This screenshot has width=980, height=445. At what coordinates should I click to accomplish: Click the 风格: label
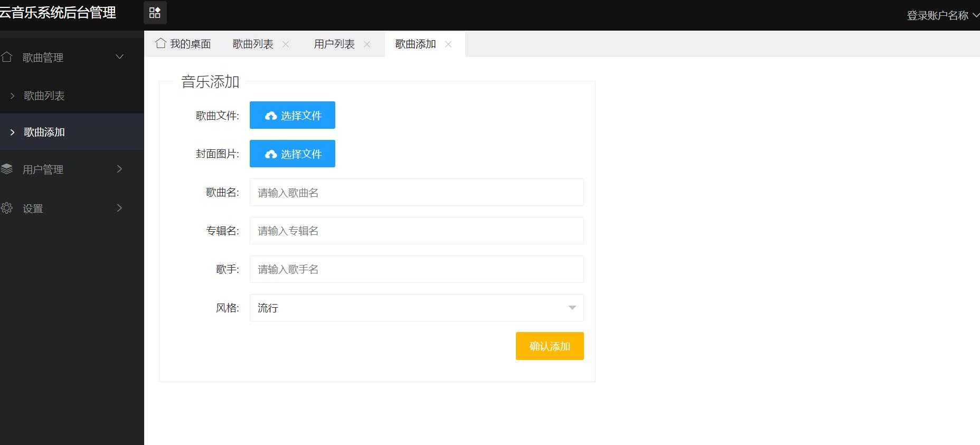point(228,308)
